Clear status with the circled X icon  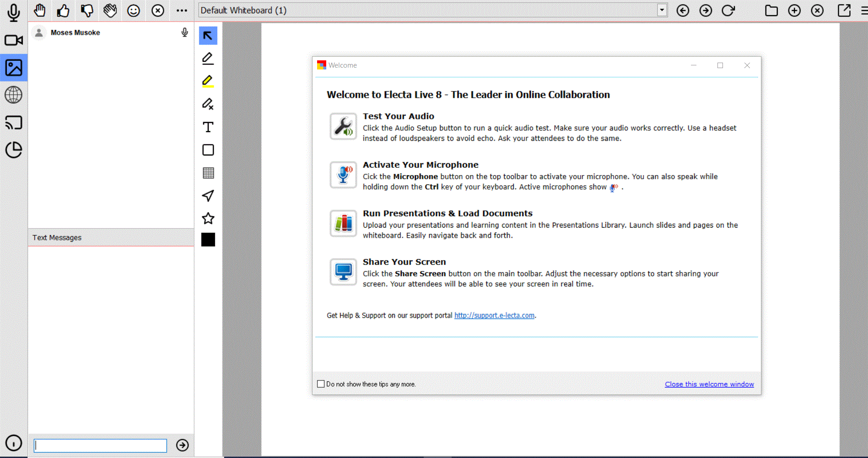(x=158, y=11)
